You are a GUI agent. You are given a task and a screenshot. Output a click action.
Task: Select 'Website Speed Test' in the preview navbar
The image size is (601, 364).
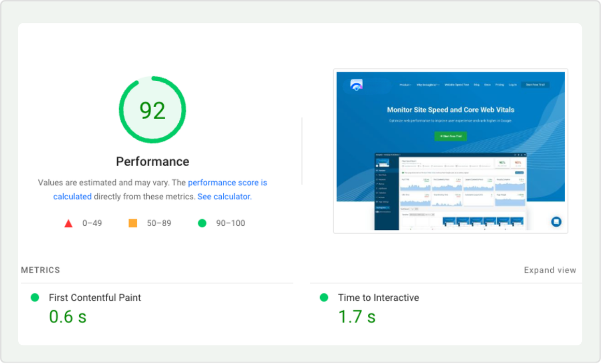(x=456, y=85)
